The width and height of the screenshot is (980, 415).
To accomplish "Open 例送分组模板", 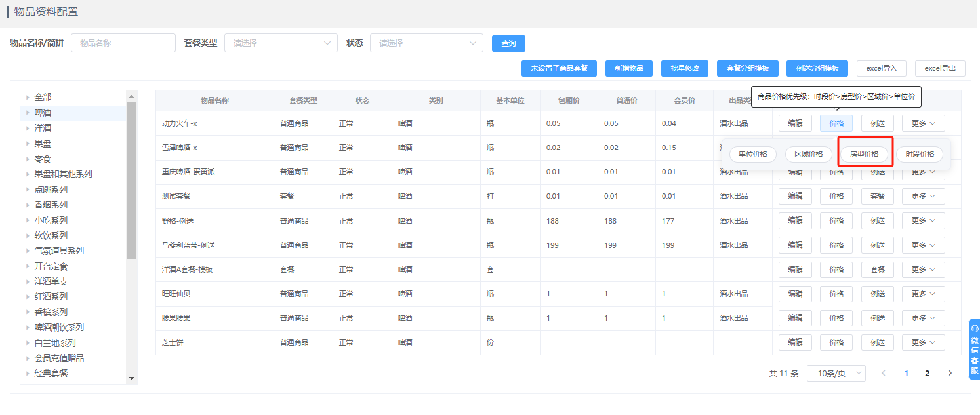I will (x=817, y=68).
